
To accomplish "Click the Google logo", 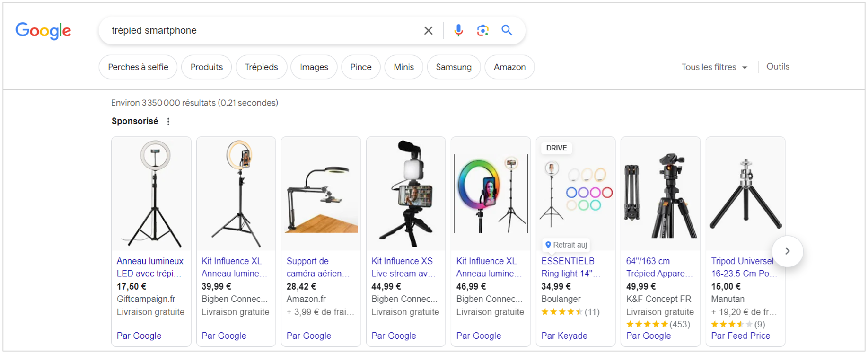I will [x=43, y=31].
